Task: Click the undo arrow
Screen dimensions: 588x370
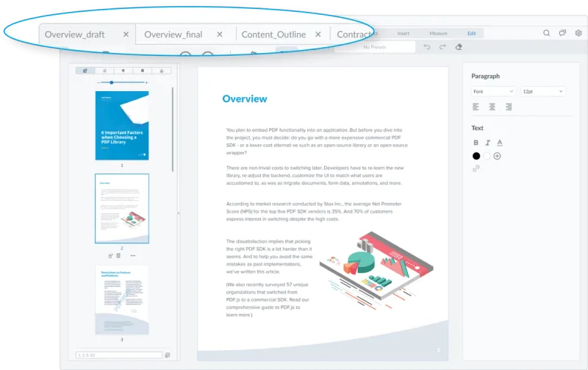Action: pyautogui.click(x=427, y=47)
